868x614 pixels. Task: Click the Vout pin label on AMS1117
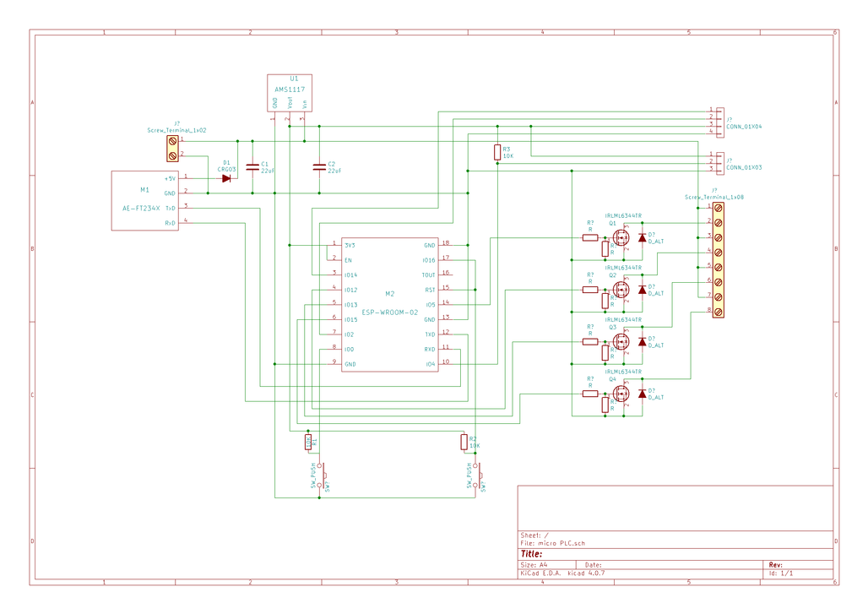click(290, 103)
